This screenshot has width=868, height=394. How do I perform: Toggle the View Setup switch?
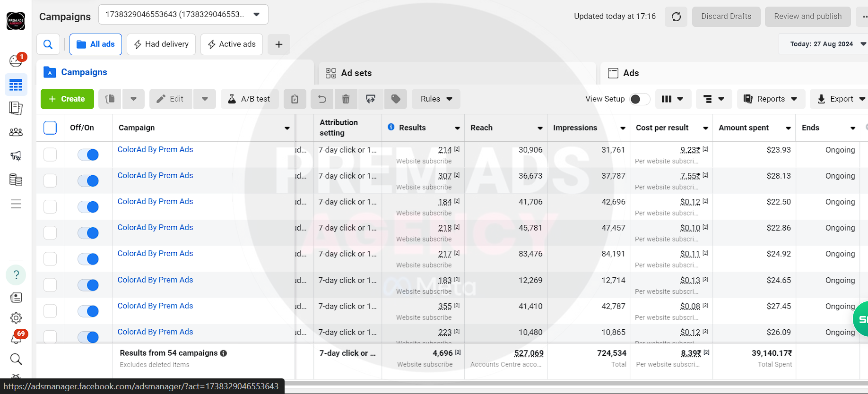(640, 99)
